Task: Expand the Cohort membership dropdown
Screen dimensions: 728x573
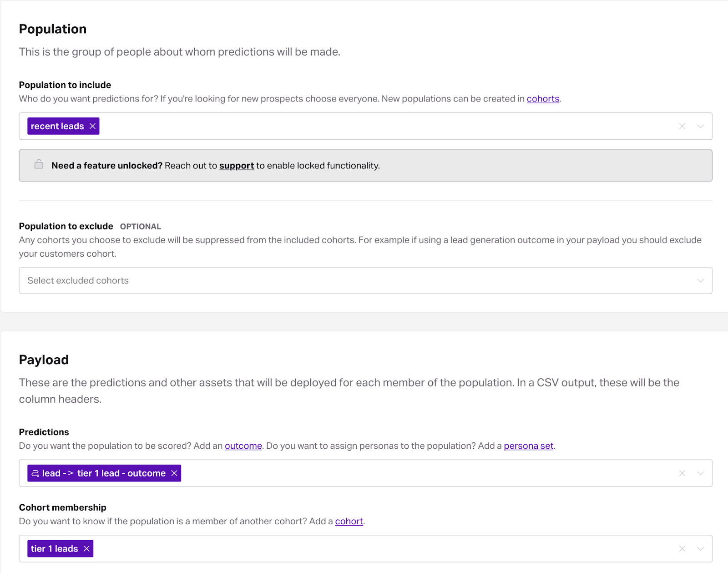Action: pyautogui.click(x=700, y=549)
